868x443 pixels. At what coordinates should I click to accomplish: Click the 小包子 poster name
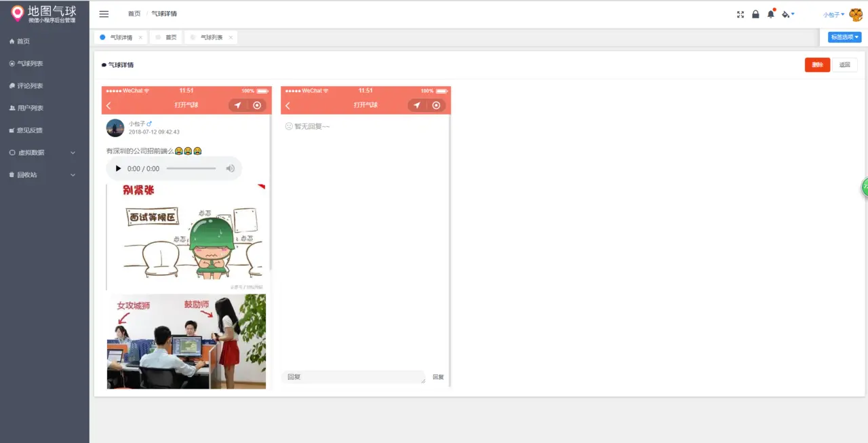click(137, 124)
